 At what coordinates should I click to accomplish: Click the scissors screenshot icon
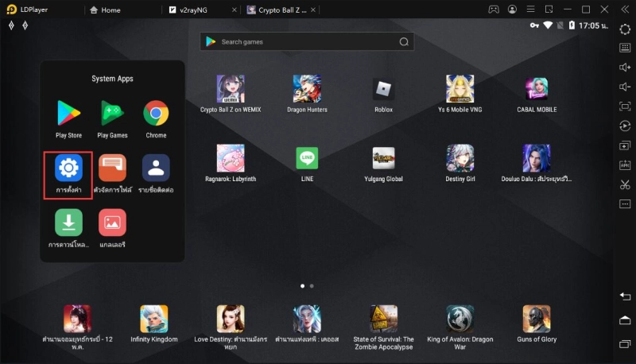(x=625, y=184)
